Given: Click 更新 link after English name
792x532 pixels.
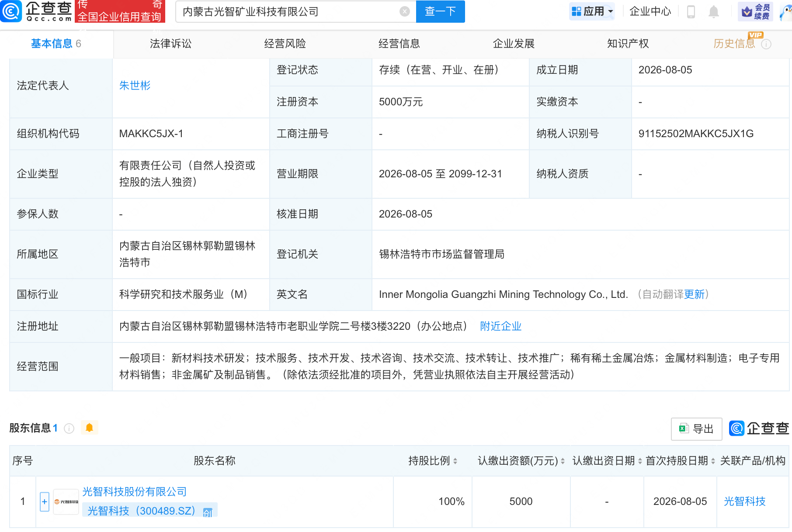Looking at the screenshot, I should (x=695, y=294).
